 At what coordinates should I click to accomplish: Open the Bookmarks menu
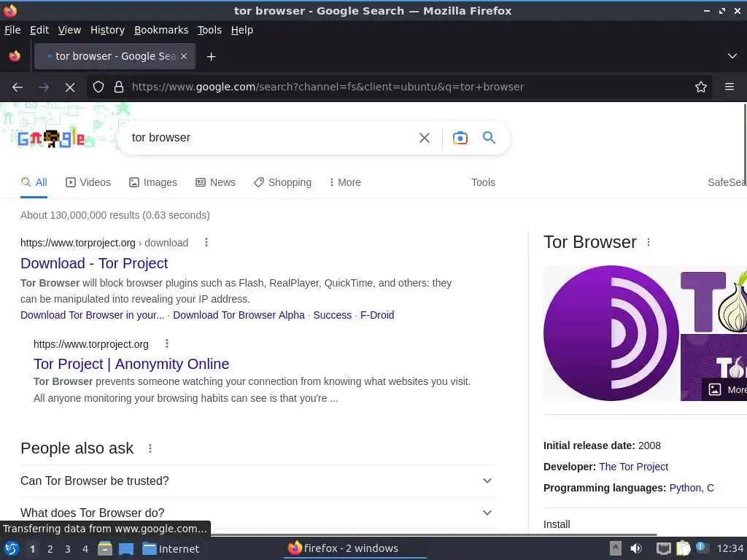click(161, 30)
